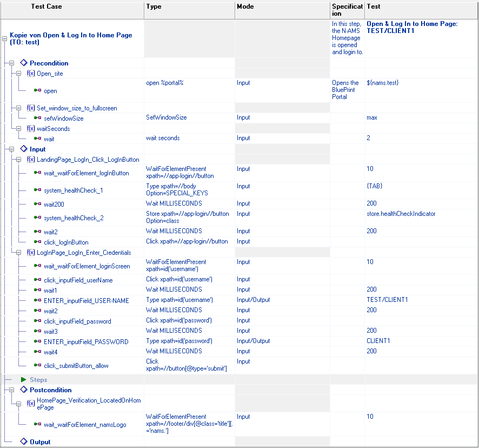Click the step icon of system_healthCheck_2
The height and width of the screenshot is (448, 479).
coord(38,218)
